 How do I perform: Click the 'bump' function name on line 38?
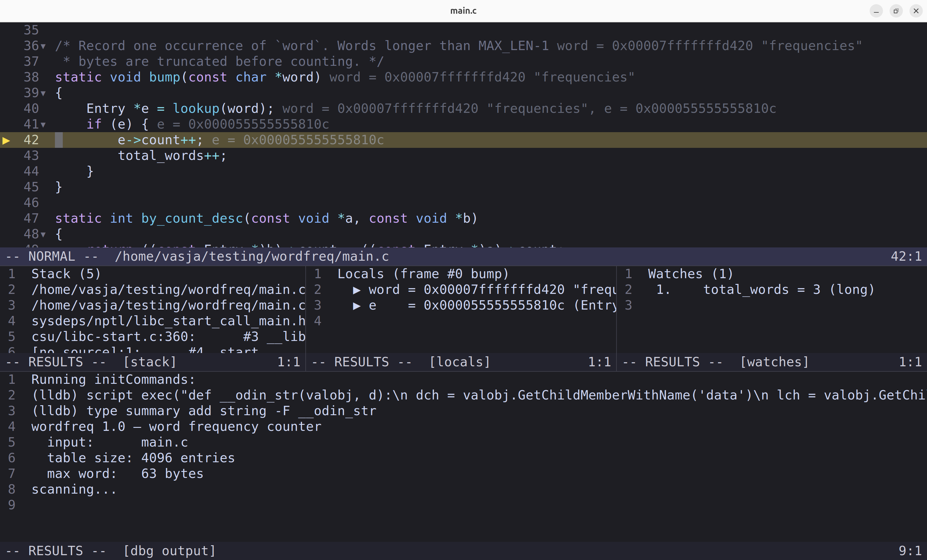[x=165, y=78]
